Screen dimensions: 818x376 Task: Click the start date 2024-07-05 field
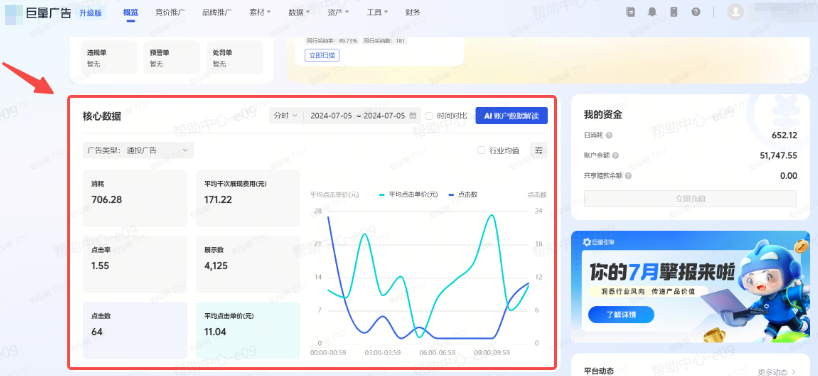click(331, 115)
